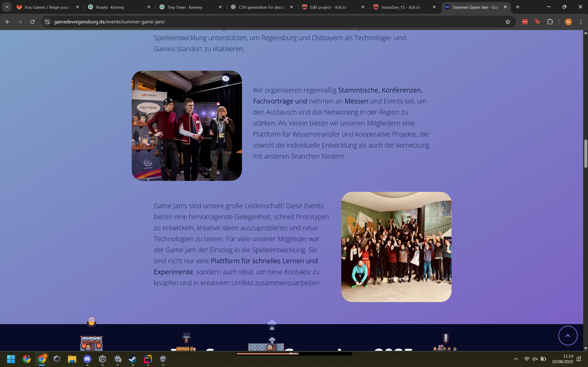Open the Extensions puzzle icon
The image size is (588, 367).
(550, 22)
